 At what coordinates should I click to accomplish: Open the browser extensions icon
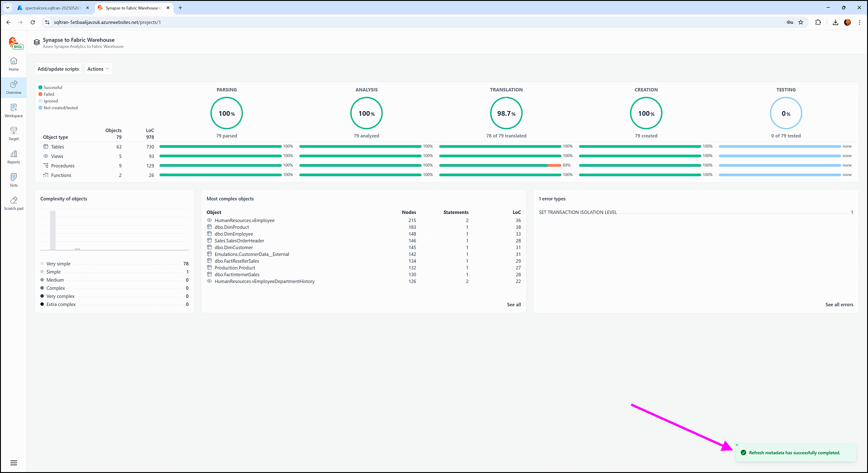pos(818,22)
